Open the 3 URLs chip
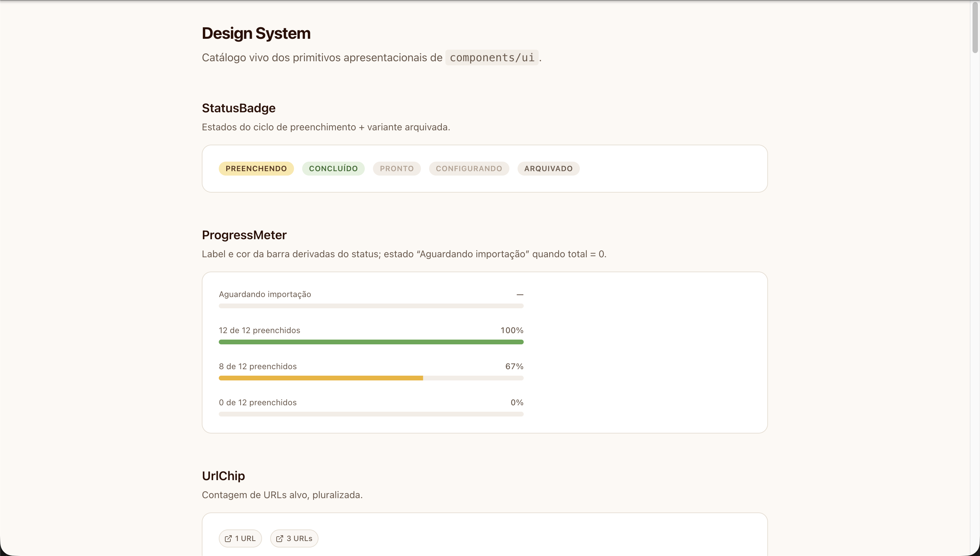 [294, 538]
